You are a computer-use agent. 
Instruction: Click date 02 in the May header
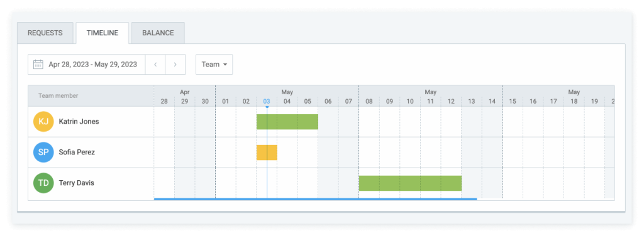[x=247, y=101]
